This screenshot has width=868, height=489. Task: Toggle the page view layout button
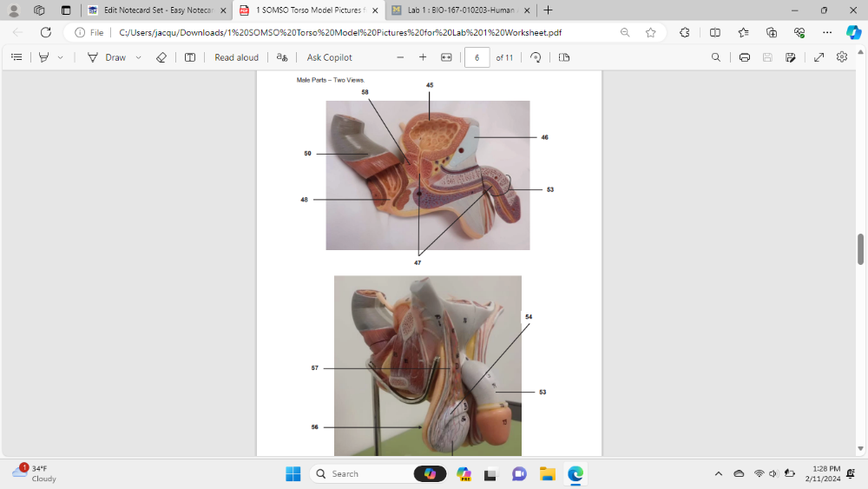[564, 57]
